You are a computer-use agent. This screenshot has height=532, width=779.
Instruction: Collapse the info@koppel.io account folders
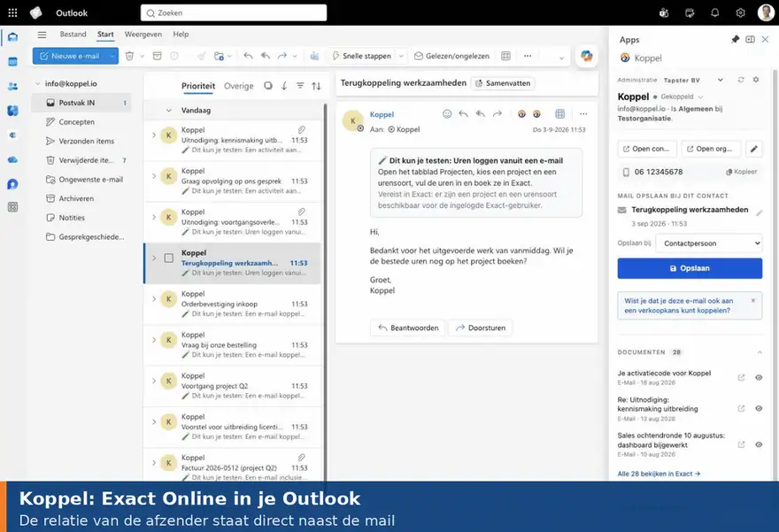point(37,84)
